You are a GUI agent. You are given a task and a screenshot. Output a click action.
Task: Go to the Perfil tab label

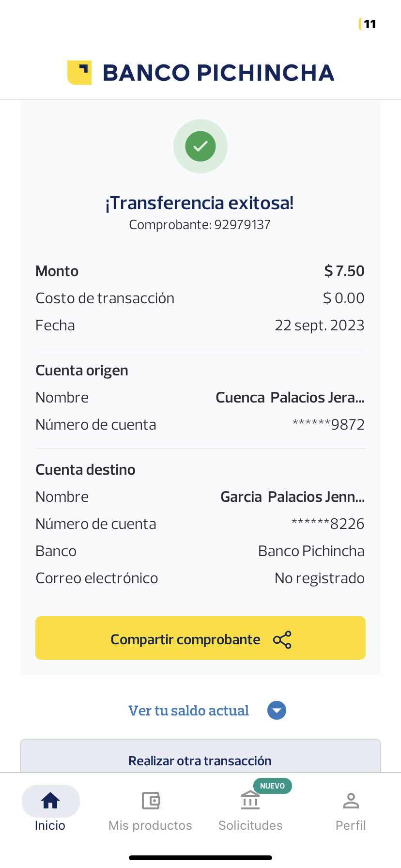click(351, 825)
